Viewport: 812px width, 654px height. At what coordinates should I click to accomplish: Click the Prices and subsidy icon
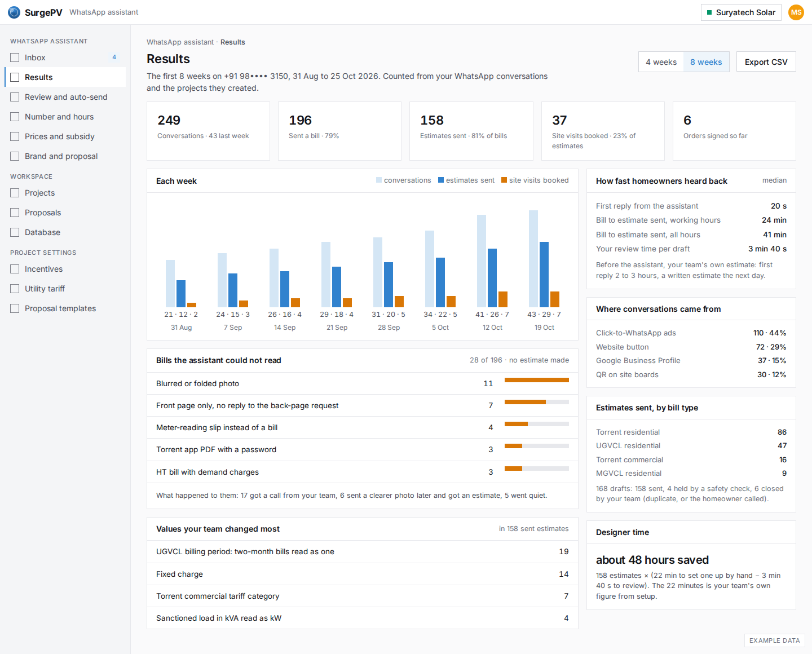[15, 136]
